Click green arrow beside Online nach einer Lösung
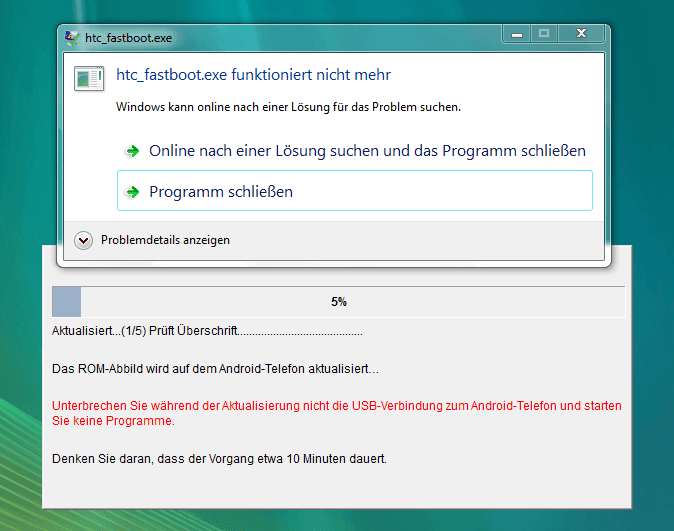The width and height of the screenshot is (674, 531). tap(132, 151)
